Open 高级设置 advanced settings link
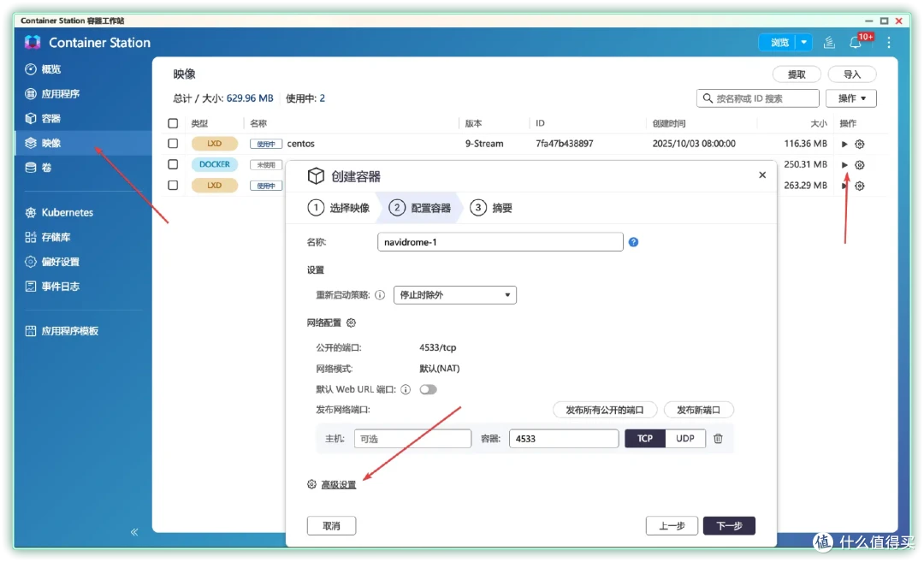 pyautogui.click(x=339, y=485)
